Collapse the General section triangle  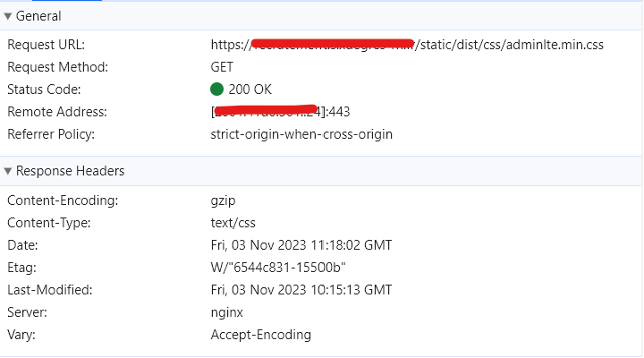pos(9,16)
